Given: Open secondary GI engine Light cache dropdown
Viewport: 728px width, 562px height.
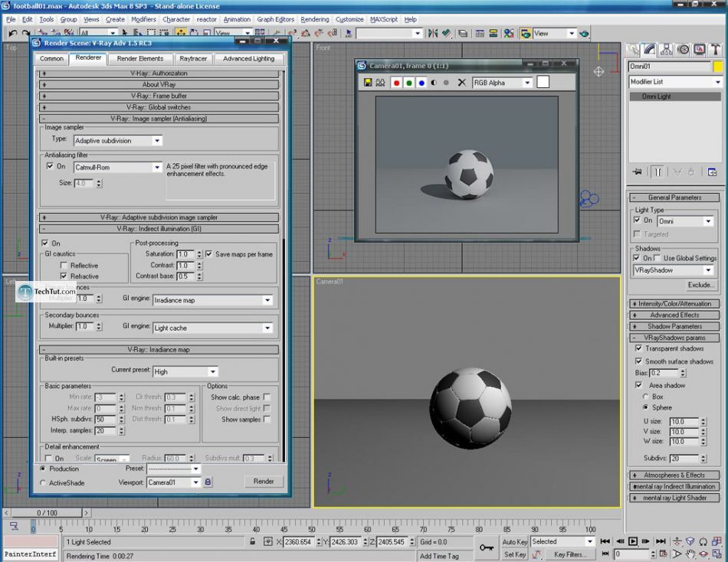Looking at the screenshot, I should click(212, 328).
